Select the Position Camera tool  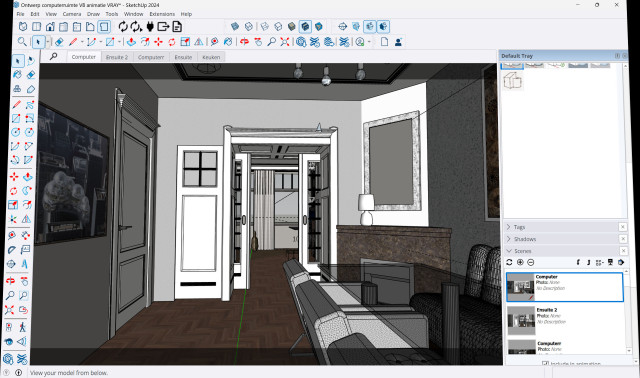[9, 327]
